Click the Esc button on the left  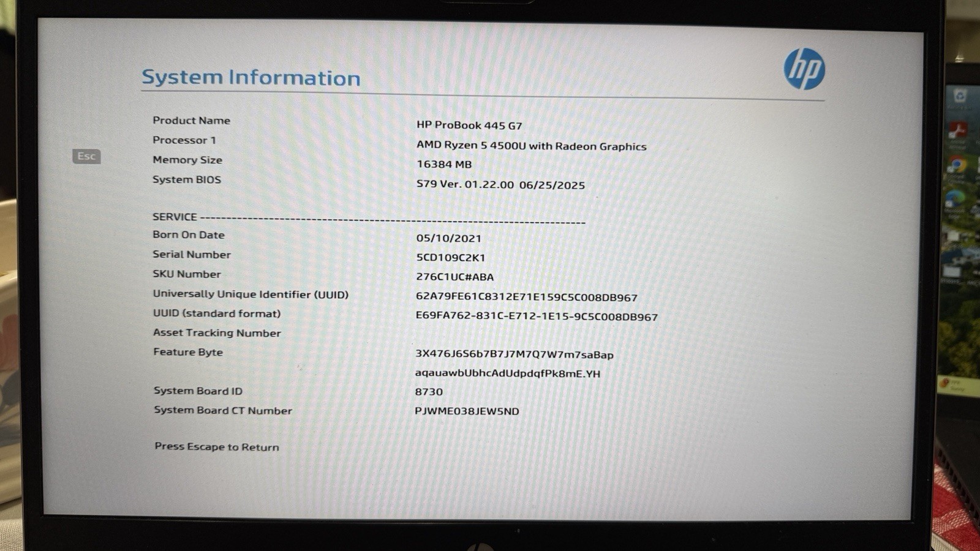86,156
